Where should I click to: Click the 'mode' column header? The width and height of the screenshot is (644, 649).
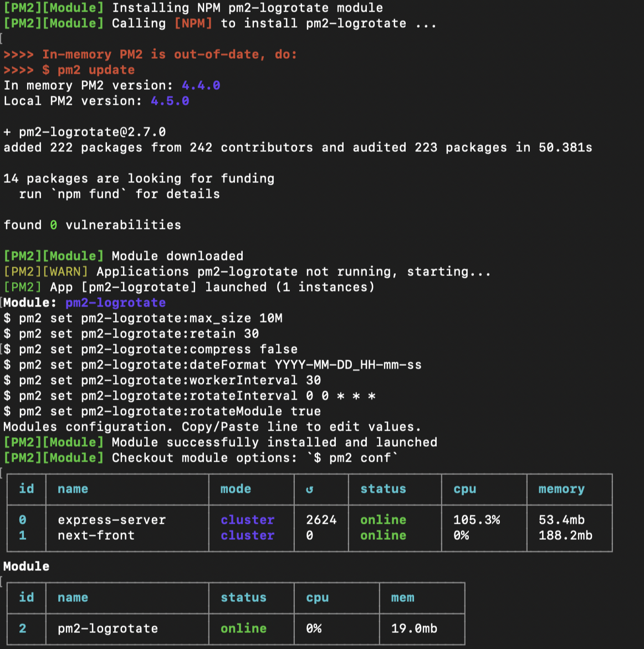coord(236,489)
